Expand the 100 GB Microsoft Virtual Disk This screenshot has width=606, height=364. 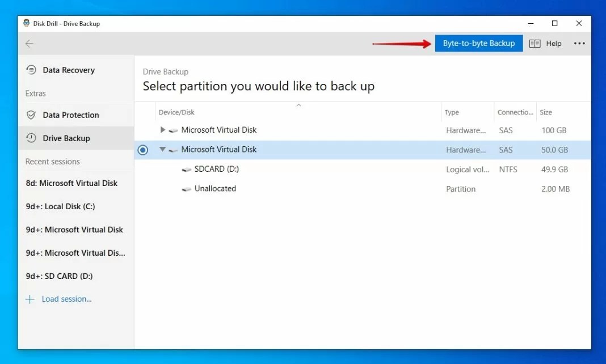pos(163,130)
